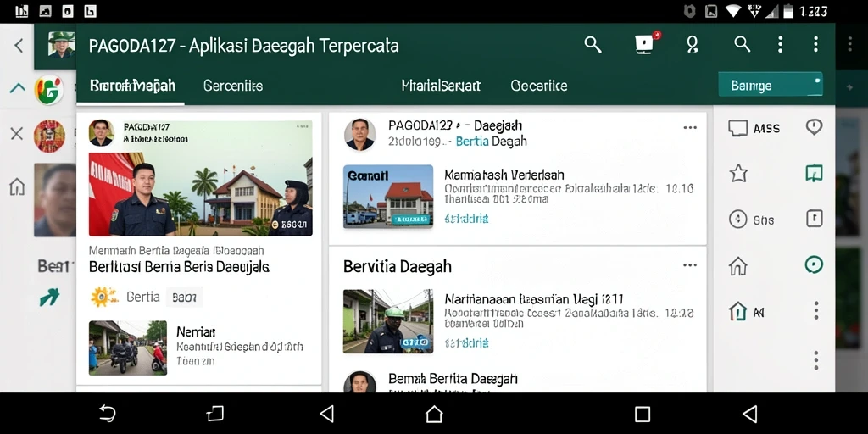Open the first vertical-dots overflow menu in the header
The height and width of the screenshot is (434, 868).
click(780, 44)
